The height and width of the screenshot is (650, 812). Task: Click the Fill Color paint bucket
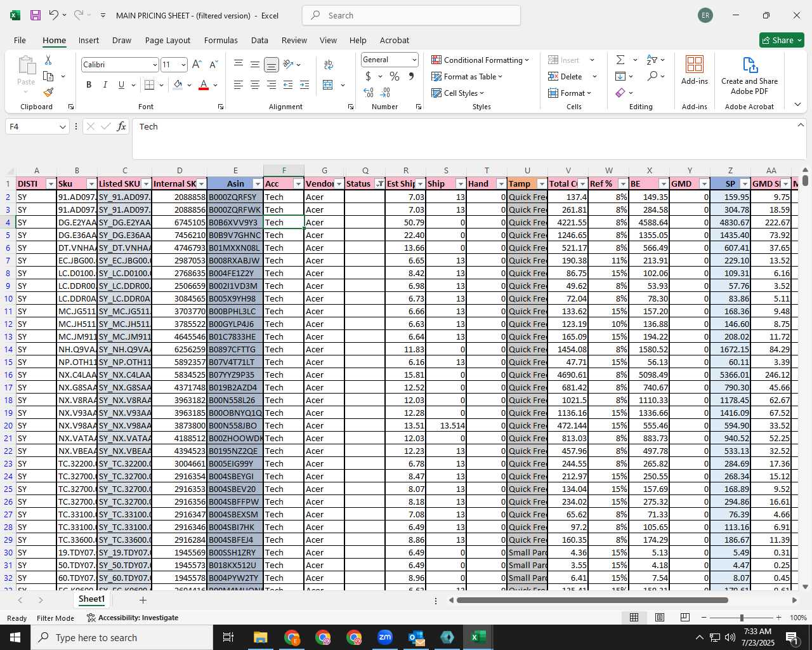pyautogui.click(x=178, y=85)
